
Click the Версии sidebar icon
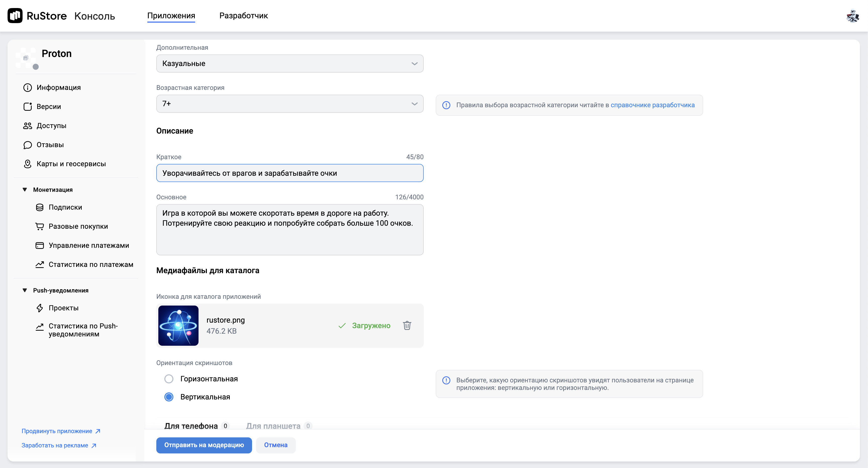tap(28, 107)
